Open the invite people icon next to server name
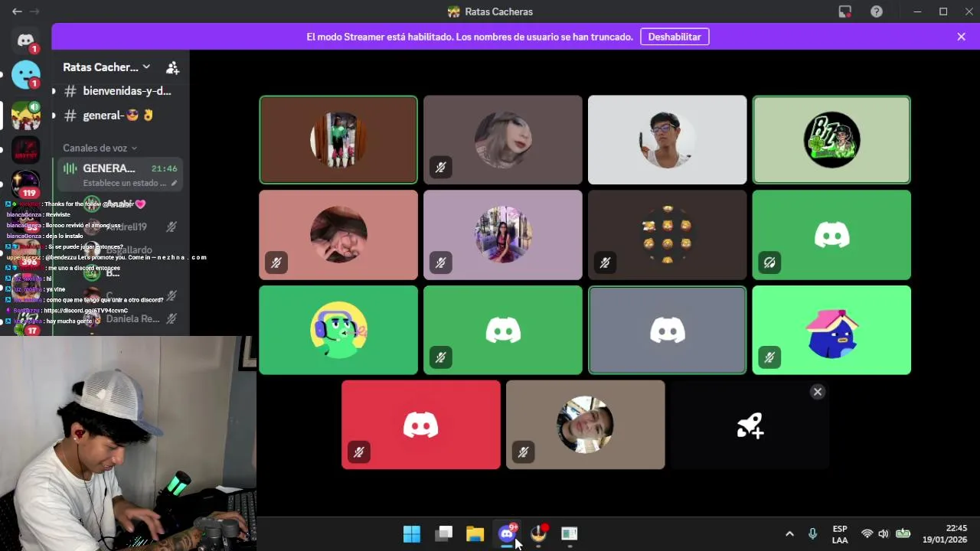This screenshot has width=980, height=551. coord(172,67)
